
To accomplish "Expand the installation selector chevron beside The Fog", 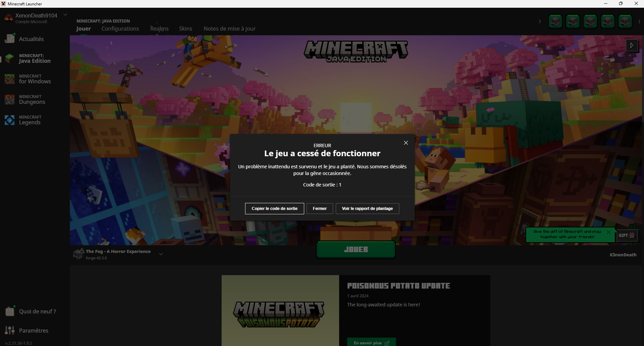I will [161, 254].
